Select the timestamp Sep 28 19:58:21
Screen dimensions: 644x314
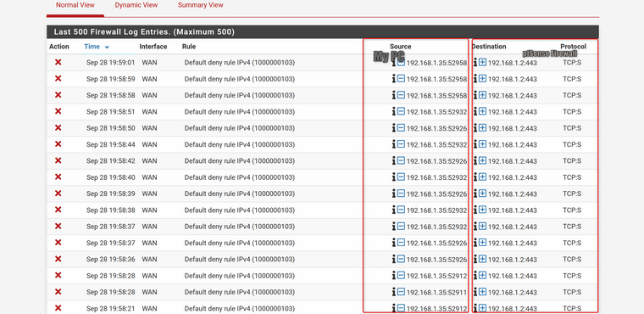pos(110,308)
